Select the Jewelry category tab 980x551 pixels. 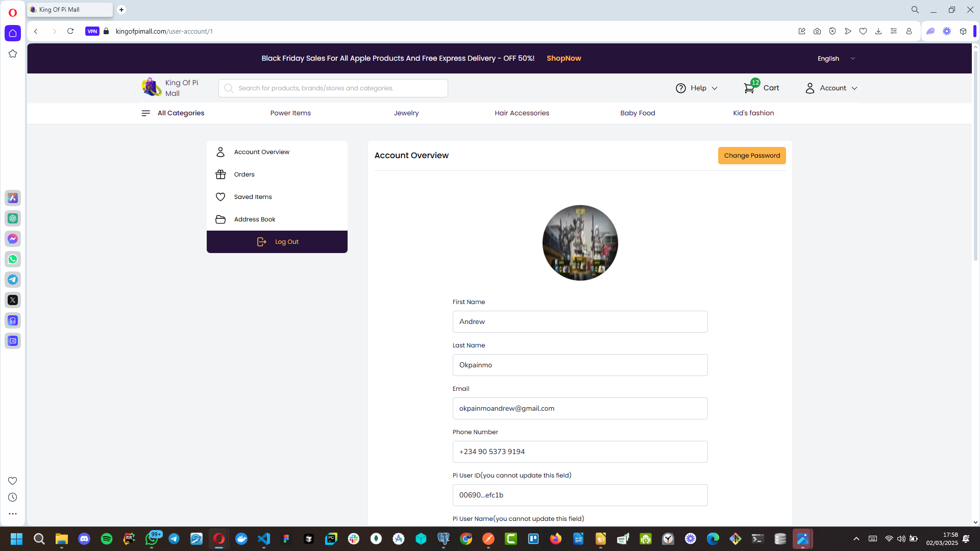coord(406,113)
